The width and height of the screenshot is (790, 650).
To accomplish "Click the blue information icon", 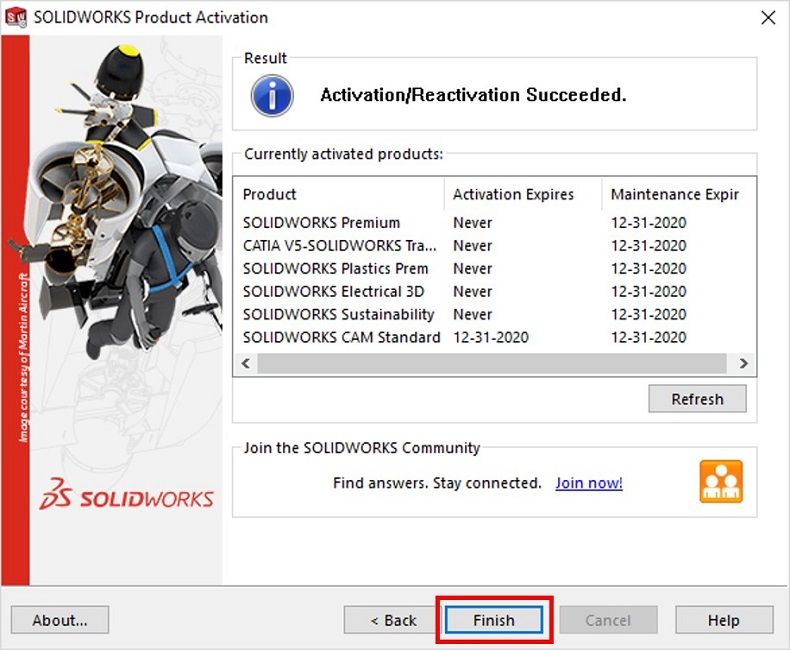I will point(272,95).
